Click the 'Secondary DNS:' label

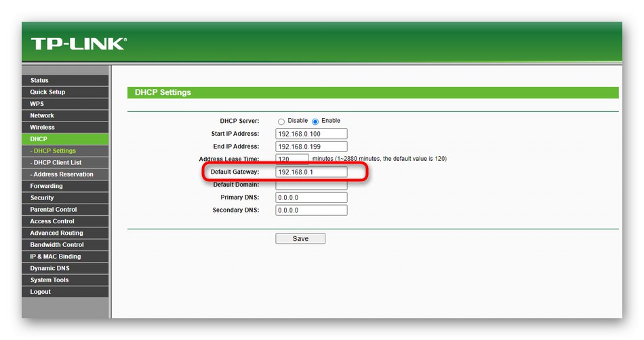coord(236,210)
